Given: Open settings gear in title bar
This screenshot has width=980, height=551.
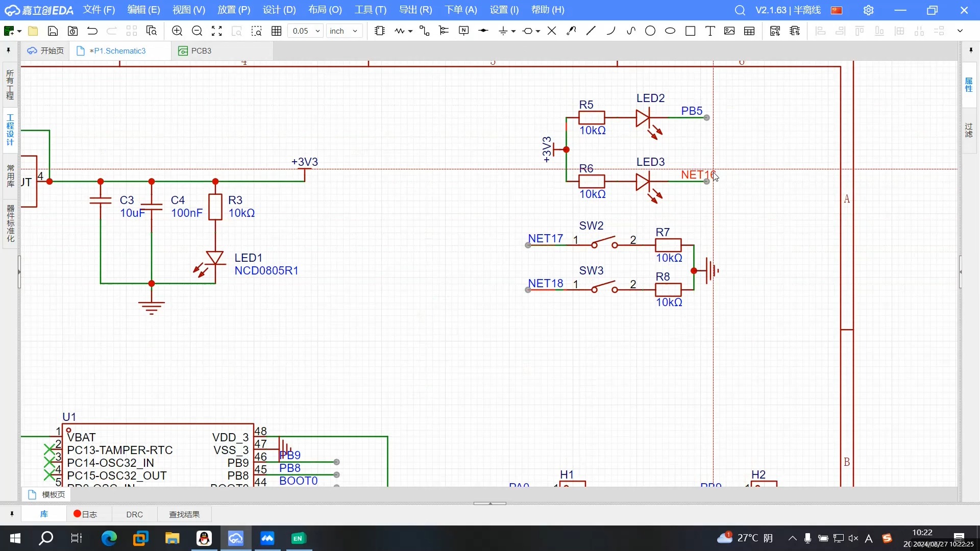Looking at the screenshot, I should pyautogui.click(x=869, y=10).
